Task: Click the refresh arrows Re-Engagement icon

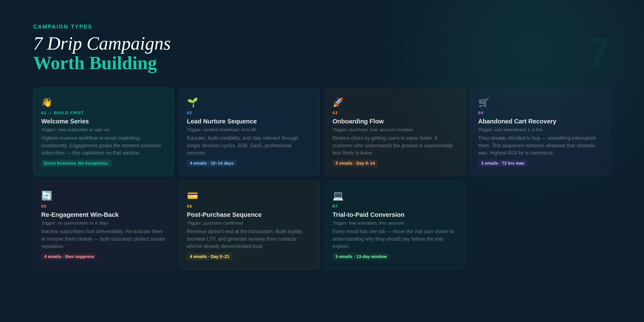Action: (x=47, y=196)
